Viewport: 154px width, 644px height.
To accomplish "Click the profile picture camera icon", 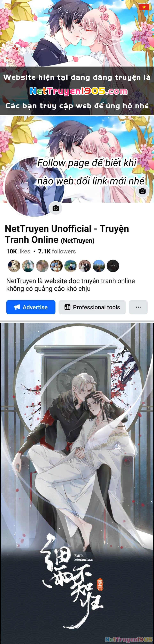I will point(56,208).
